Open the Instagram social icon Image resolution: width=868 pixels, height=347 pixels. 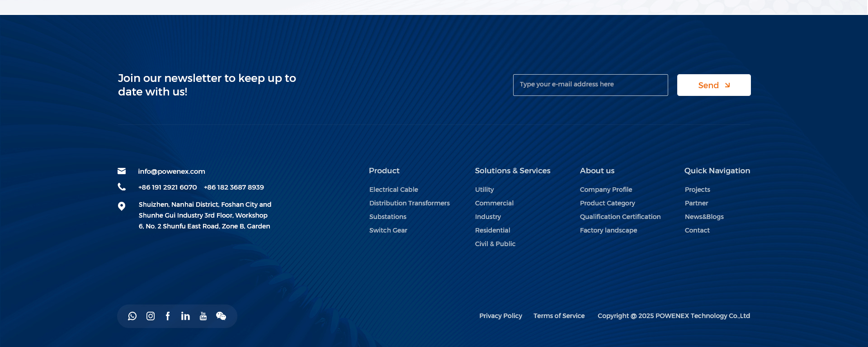pos(151,316)
